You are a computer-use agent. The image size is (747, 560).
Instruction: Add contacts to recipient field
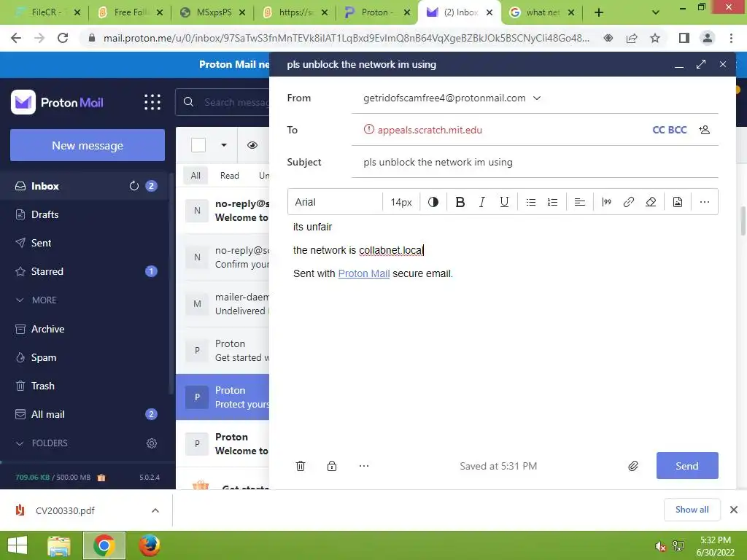[x=704, y=130]
